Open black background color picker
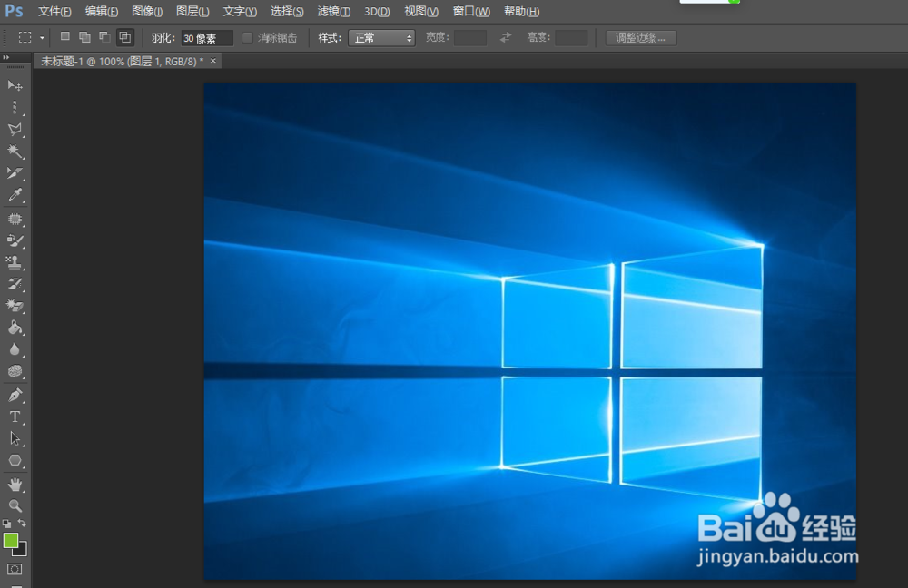The height and width of the screenshot is (588, 908). [x=22, y=550]
